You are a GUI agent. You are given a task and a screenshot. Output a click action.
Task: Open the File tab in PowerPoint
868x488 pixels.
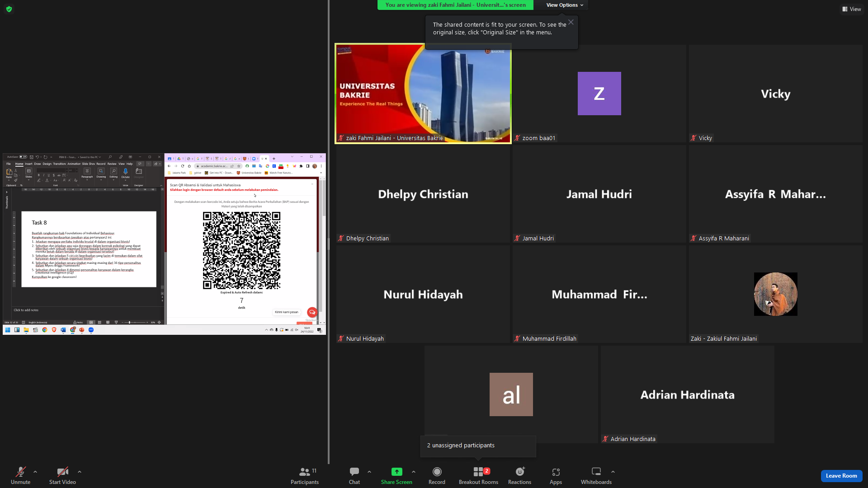pyautogui.click(x=8, y=164)
